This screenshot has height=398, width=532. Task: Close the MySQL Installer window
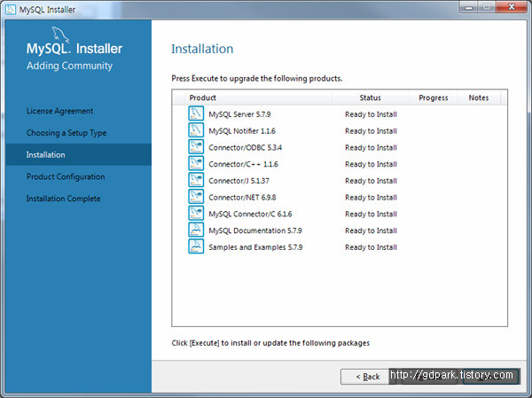point(512,7)
